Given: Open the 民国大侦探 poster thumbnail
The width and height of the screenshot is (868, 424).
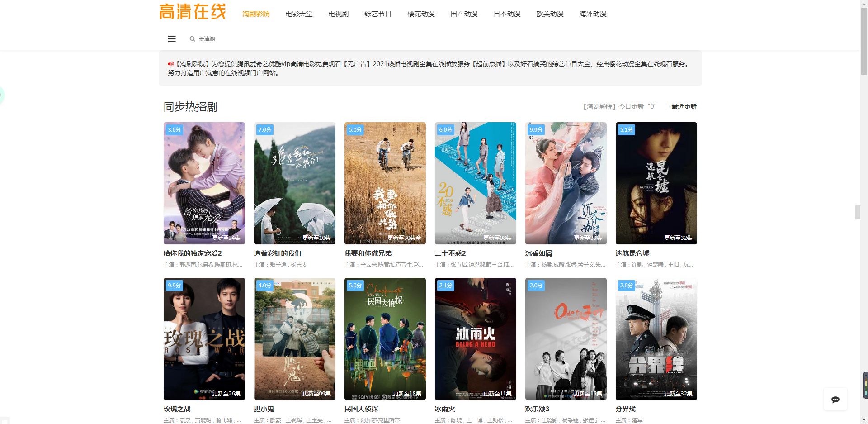Looking at the screenshot, I should [x=385, y=339].
